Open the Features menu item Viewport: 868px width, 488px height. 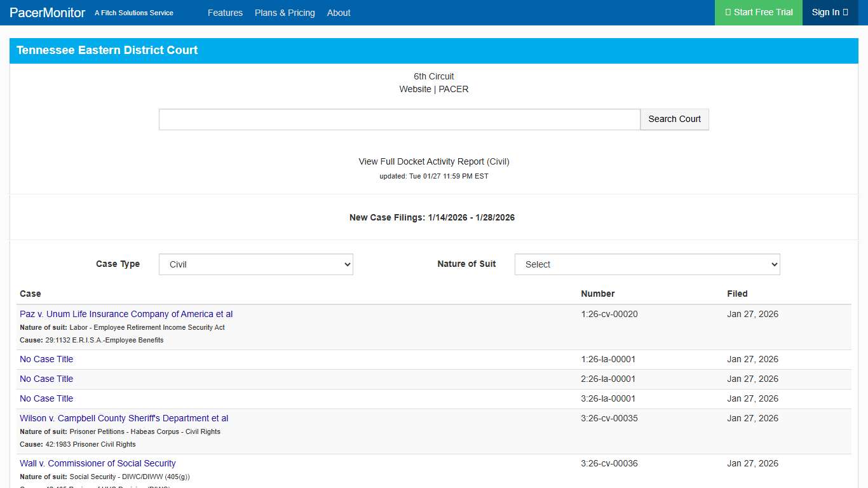pos(225,13)
